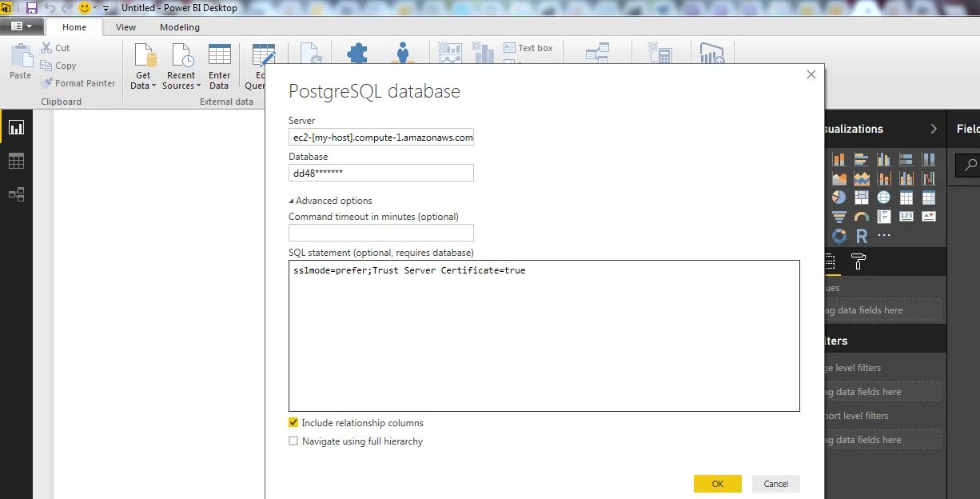Click the Values drag data fields area

click(882, 310)
